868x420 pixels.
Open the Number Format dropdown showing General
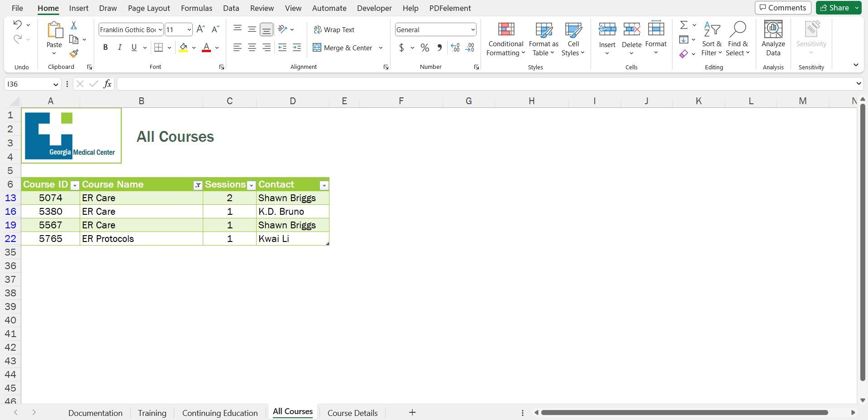coord(472,29)
